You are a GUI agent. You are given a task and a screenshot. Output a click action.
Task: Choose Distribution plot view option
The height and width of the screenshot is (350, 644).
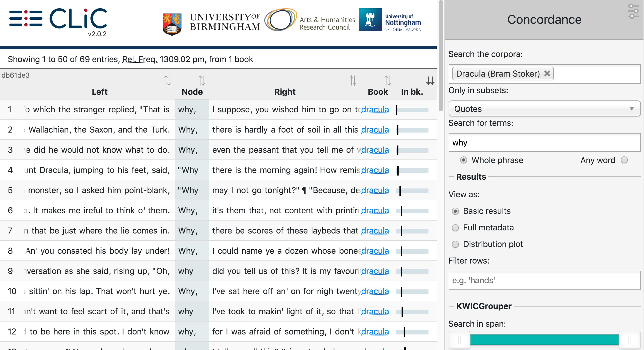455,244
